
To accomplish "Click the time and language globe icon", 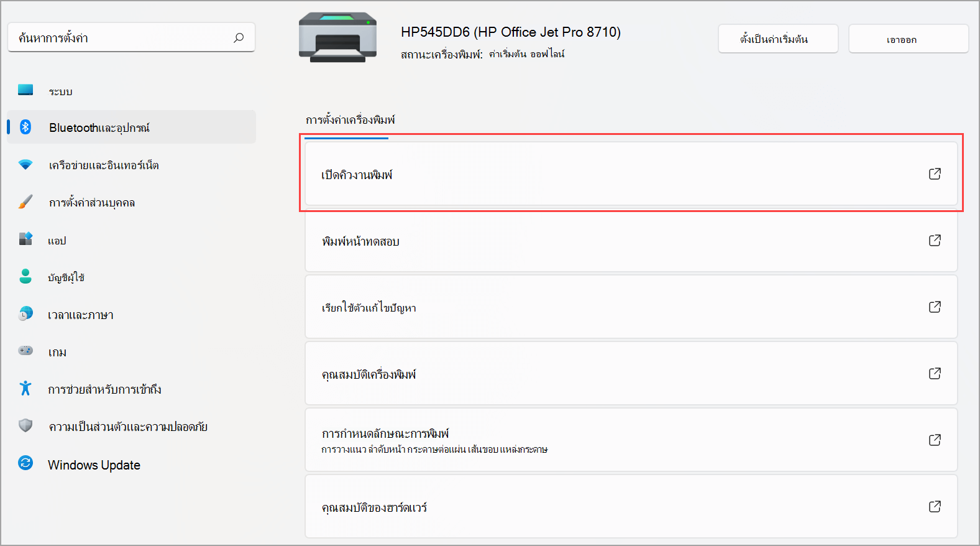I will (x=25, y=313).
